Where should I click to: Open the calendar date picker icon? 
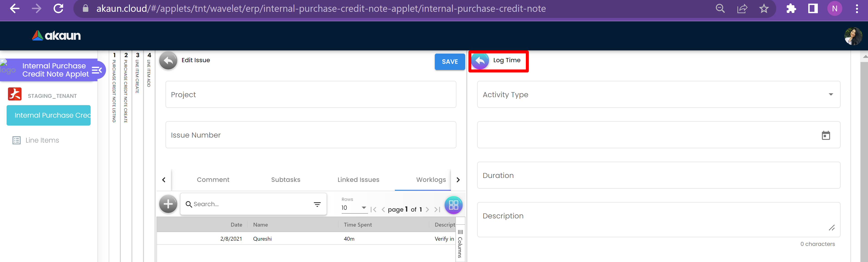coord(826,135)
